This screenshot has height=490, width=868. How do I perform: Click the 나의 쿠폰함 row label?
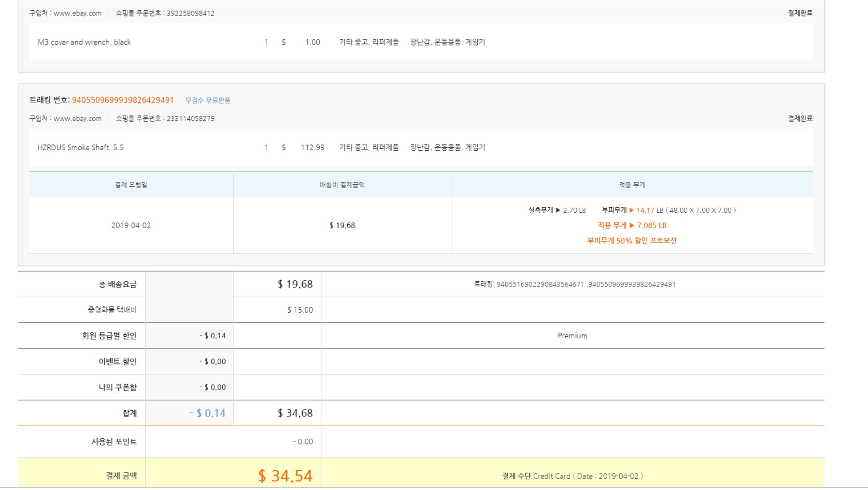pyautogui.click(x=117, y=387)
